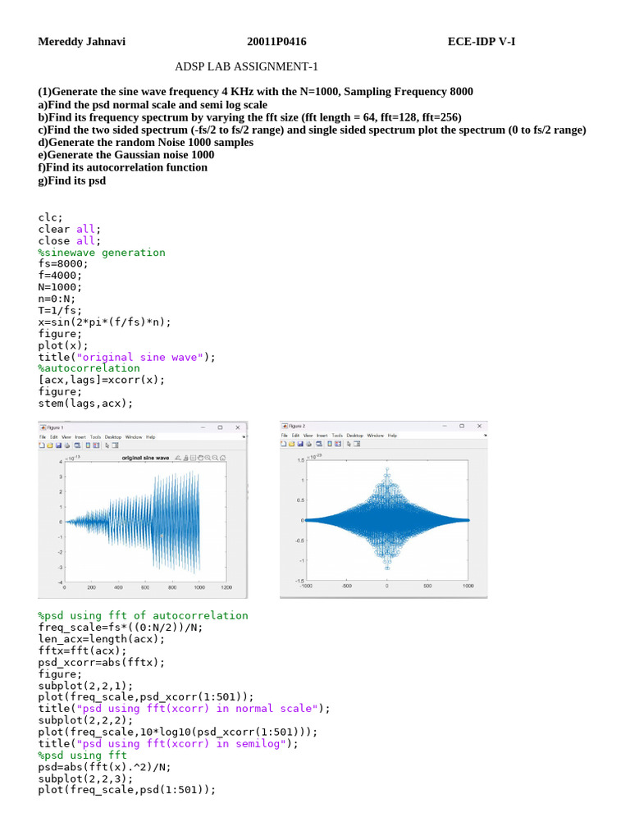Screen dimensions: 630x840
Task: Click Save Figure icon in Figure 1 toolbar
Action: tap(58, 445)
